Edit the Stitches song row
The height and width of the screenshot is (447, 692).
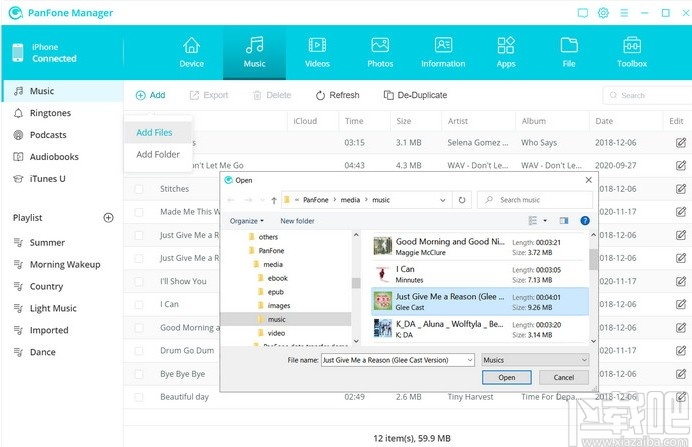pyautogui.click(x=681, y=189)
